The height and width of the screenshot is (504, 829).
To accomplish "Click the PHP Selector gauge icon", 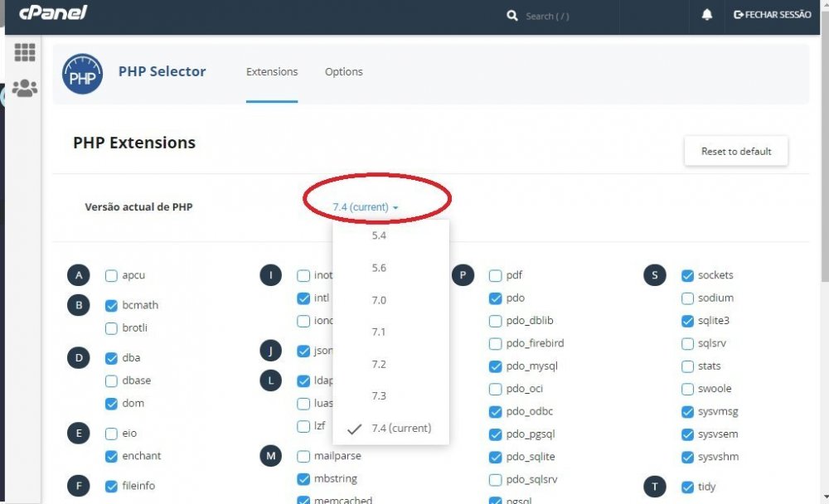I will 82,74.
